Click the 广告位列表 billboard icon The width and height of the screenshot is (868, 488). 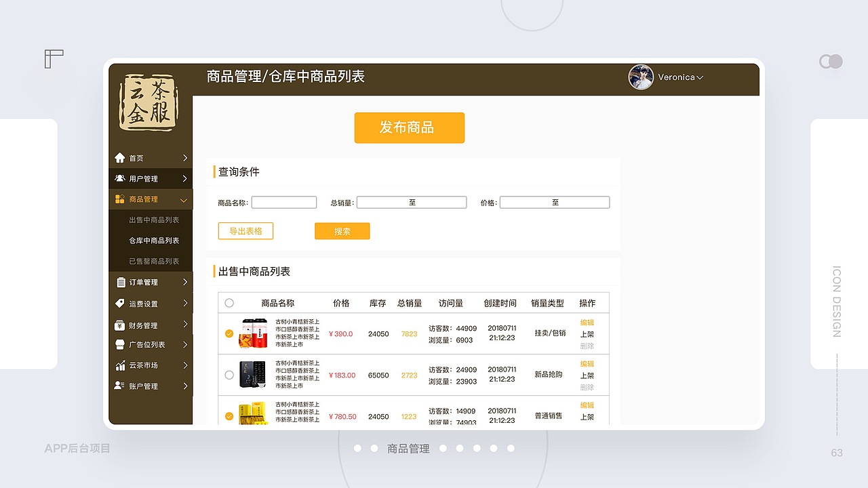[119, 344]
